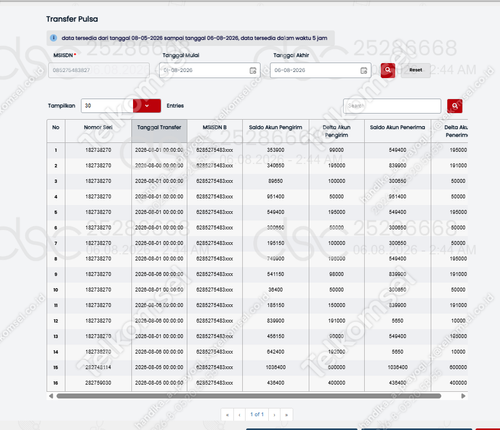Go to first page with double-left arrow
Screen dimensions: 500x430
(227, 415)
